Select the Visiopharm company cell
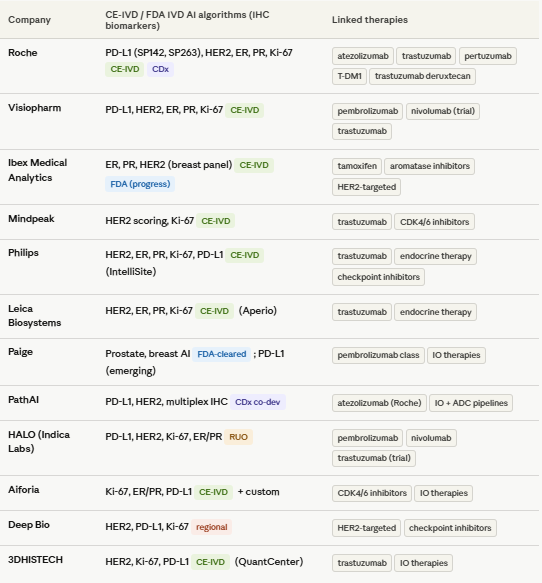The image size is (542, 583). pos(35,108)
